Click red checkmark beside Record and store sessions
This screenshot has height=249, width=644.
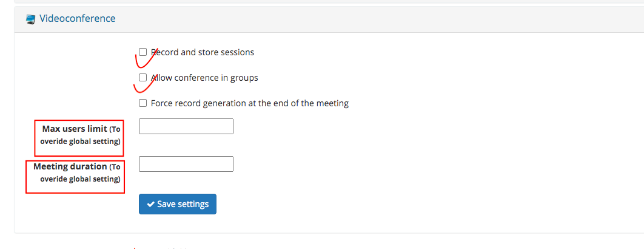[146, 58]
